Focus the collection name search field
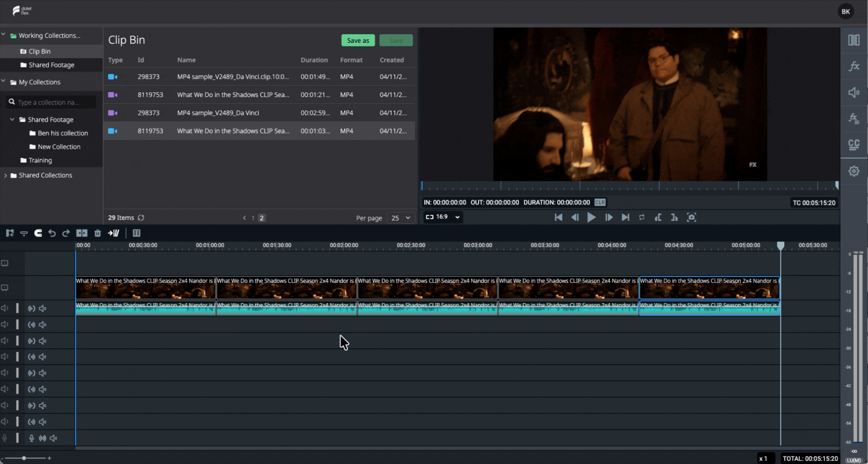 tap(52, 102)
